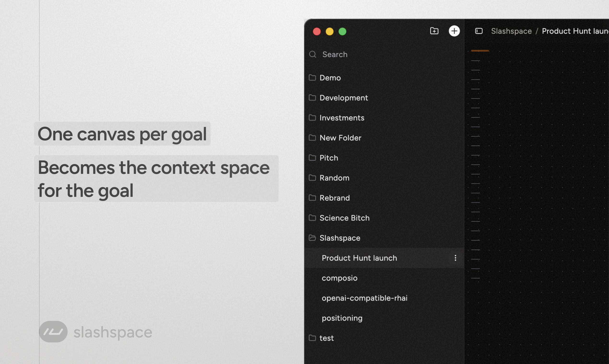Expand the Pitch folder
This screenshot has width=609, height=364.
click(384, 158)
